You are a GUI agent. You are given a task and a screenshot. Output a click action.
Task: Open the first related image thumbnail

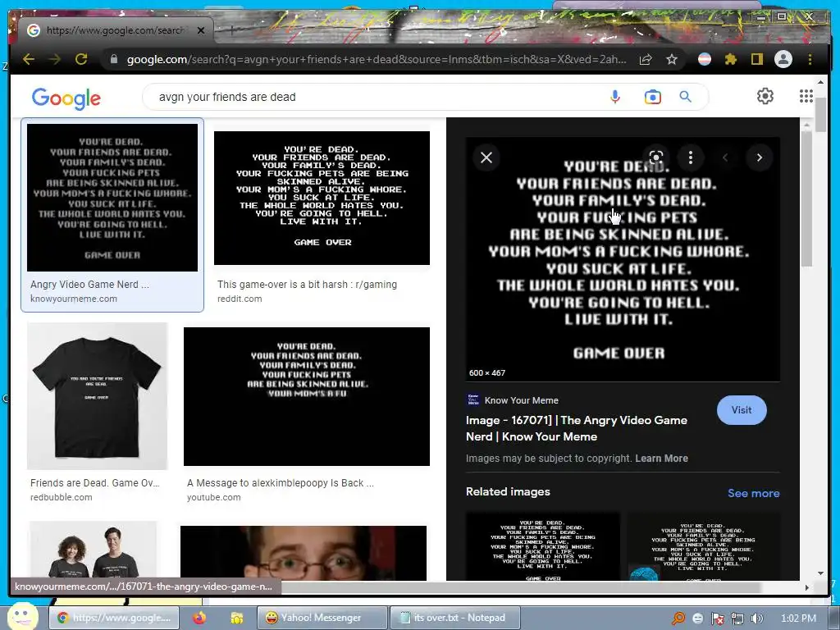pos(543,546)
